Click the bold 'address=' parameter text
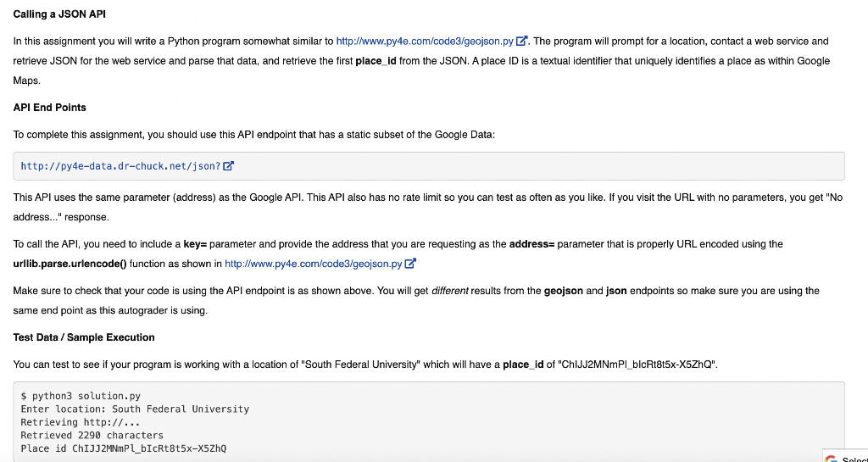This screenshot has height=462, width=868. point(532,244)
